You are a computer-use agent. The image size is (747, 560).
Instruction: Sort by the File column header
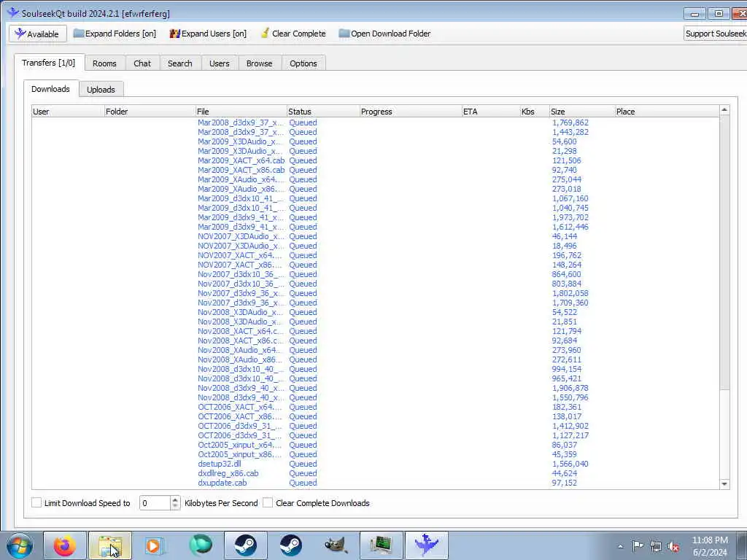pos(241,112)
